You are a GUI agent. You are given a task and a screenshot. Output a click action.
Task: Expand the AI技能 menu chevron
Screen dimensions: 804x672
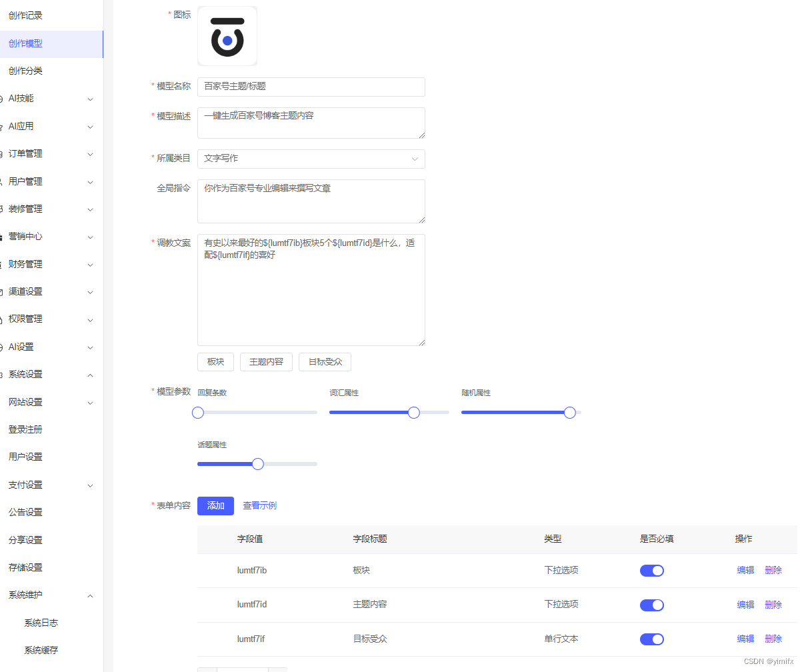click(x=91, y=99)
